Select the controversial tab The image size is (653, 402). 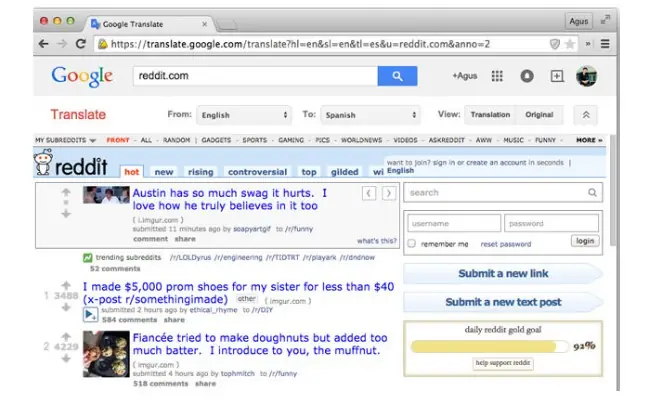click(x=257, y=172)
